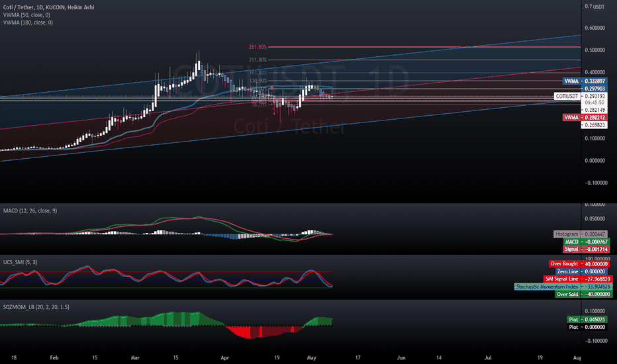This screenshot has width=617, height=364.
Task: Select the blue VWMA 0.332897 price label
Action: point(585,81)
